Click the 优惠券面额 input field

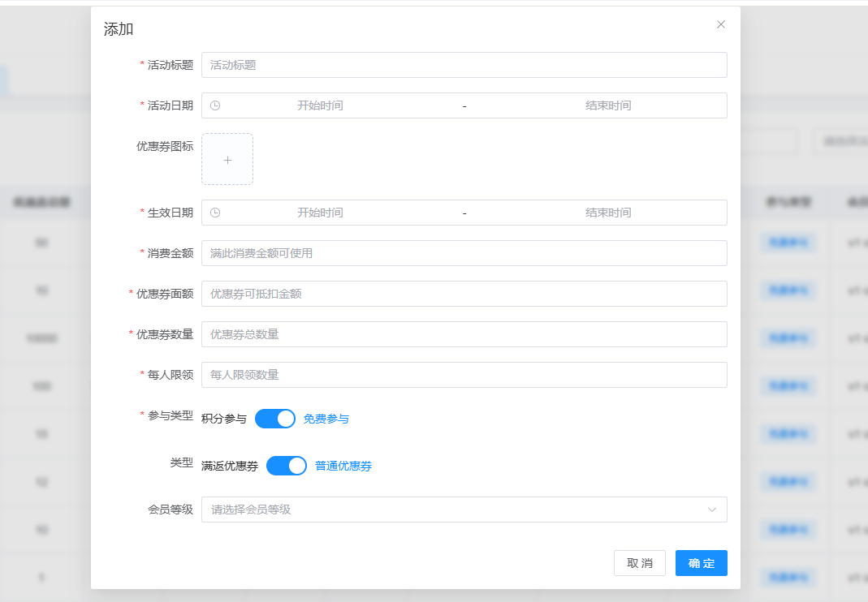[464, 294]
